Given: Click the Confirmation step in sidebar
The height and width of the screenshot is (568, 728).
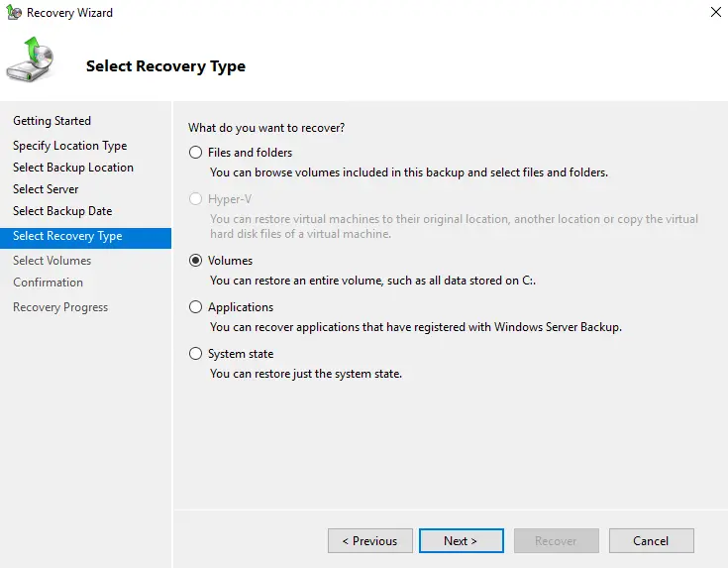Looking at the screenshot, I should (48, 283).
